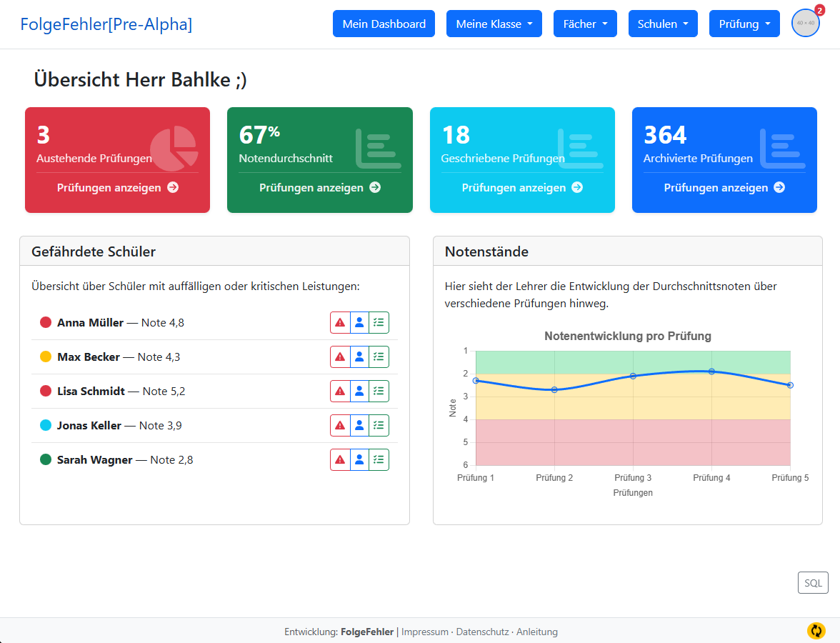Click the Prüfung 4 data point on chart
Image resolution: width=840 pixels, height=643 pixels.
point(711,372)
